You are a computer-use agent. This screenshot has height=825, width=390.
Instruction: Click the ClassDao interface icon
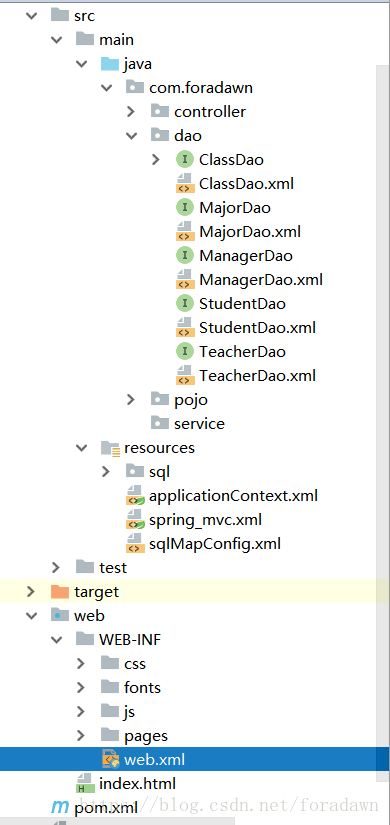(x=185, y=159)
